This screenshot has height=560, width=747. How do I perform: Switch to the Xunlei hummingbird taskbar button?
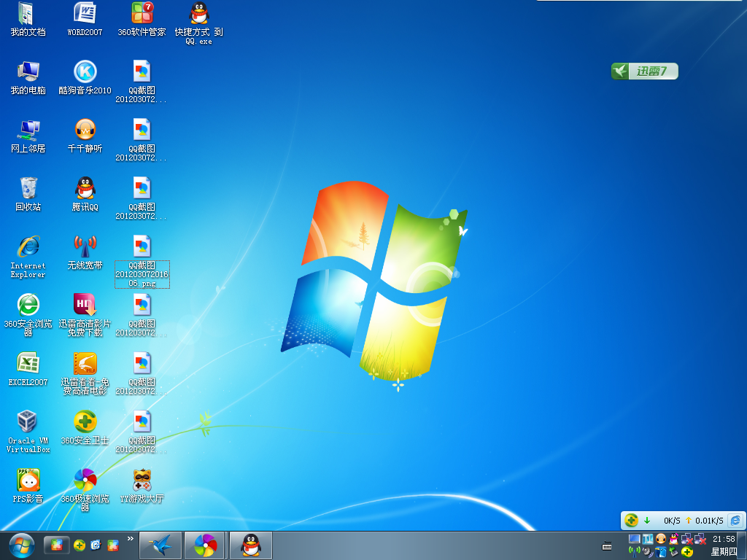[160, 545]
